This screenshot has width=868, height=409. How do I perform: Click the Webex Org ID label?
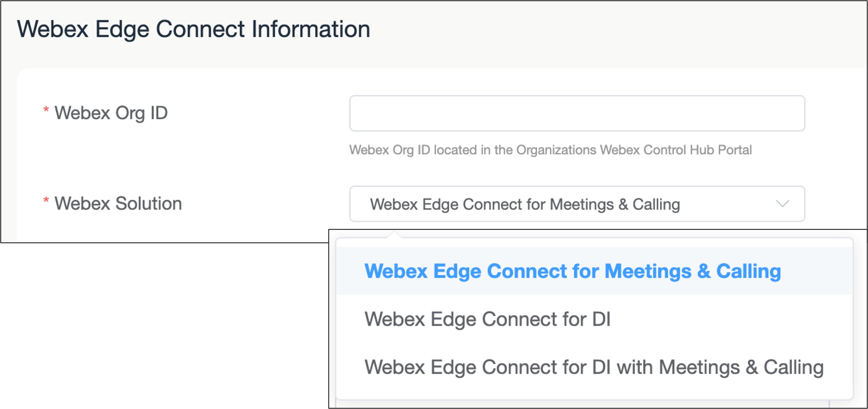111,113
